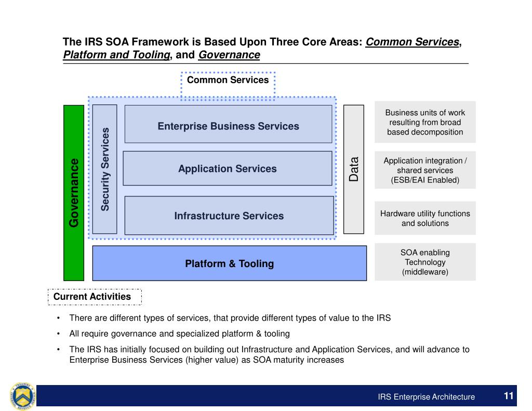Select 'Hardware utility functions and solutions' box
This screenshot has height=411, width=532.
pyautogui.click(x=425, y=218)
